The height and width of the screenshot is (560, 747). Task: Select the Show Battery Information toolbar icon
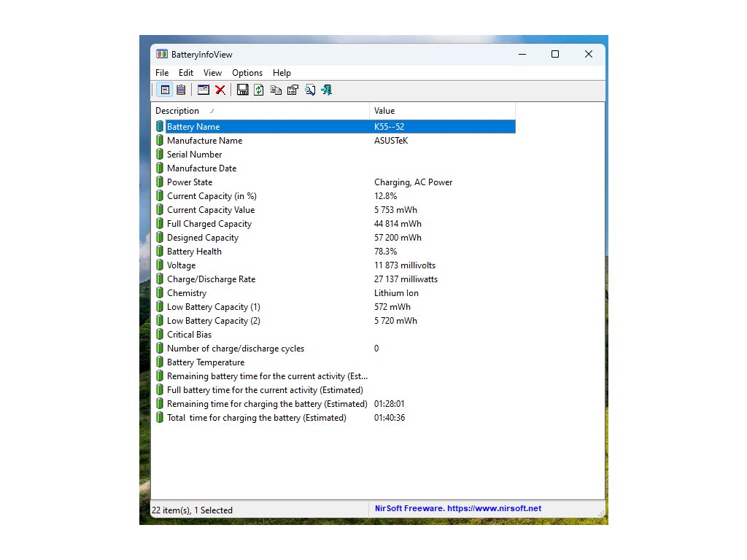tap(165, 90)
